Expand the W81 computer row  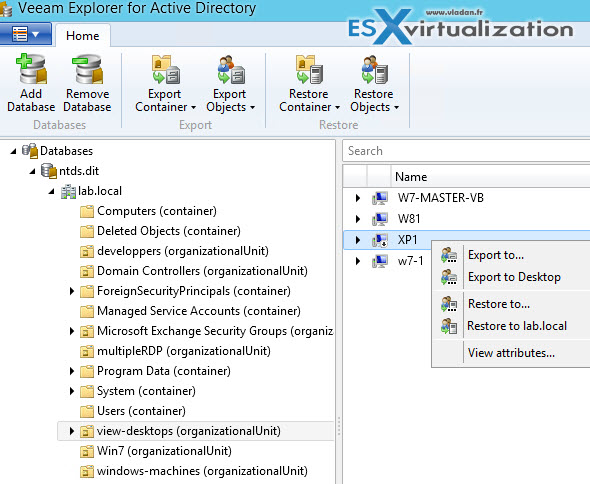point(358,219)
